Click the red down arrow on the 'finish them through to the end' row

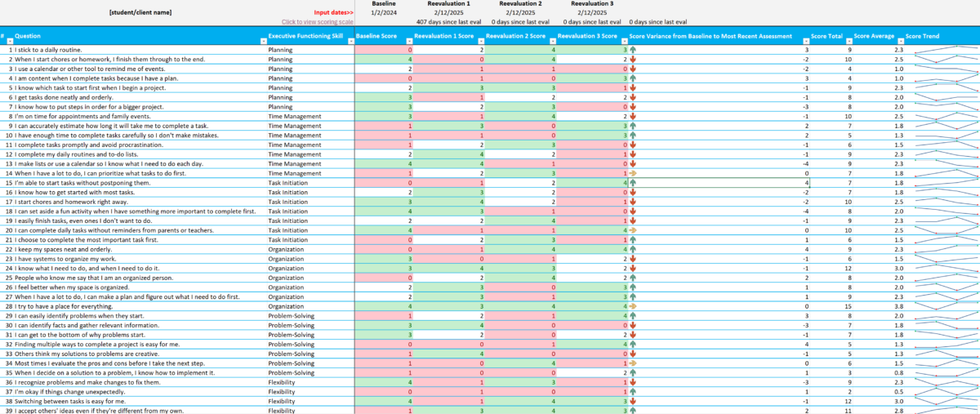[x=632, y=60]
